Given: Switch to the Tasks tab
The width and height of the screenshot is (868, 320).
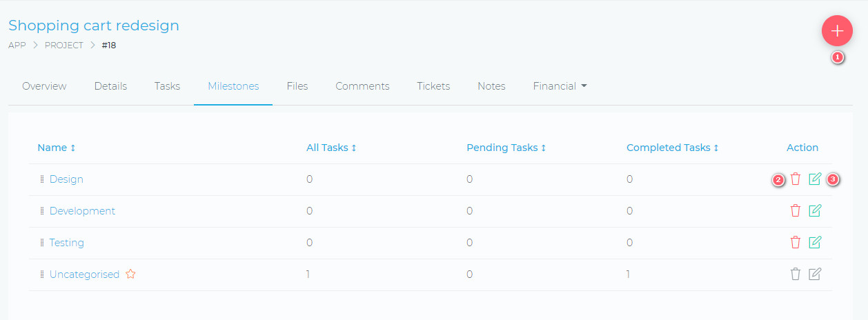Looking at the screenshot, I should pos(167,86).
